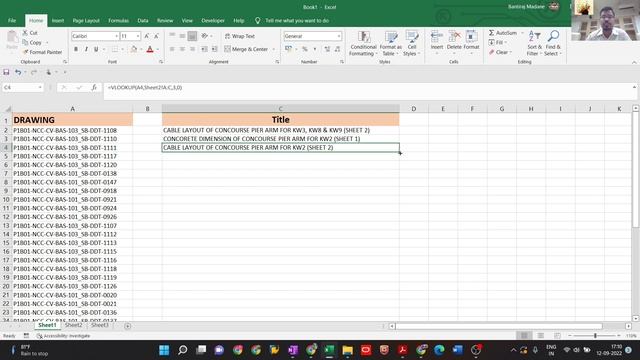Open Sort & Filter menu

coord(534,43)
